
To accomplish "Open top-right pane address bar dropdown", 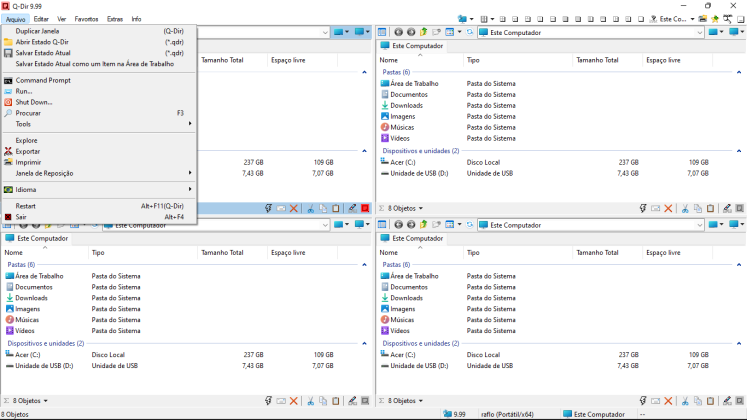I will pyautogui.click(x=700, y=32).
